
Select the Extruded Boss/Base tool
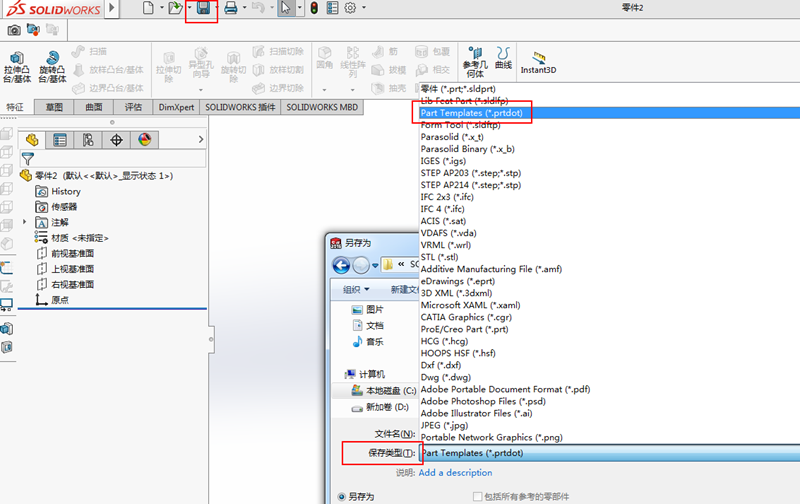pos(17,67)
